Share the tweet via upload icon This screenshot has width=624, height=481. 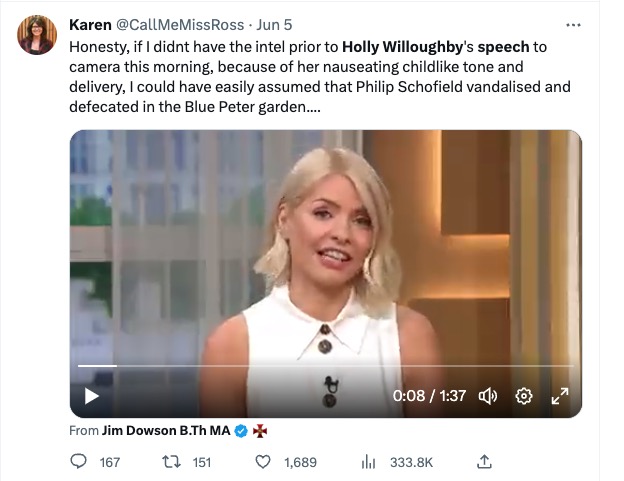point(484,462)
